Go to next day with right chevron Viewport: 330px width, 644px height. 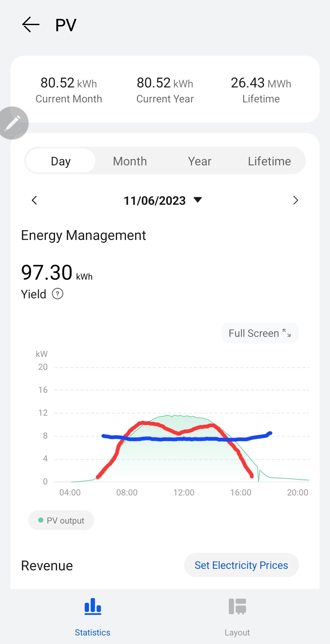pos(295,201)
